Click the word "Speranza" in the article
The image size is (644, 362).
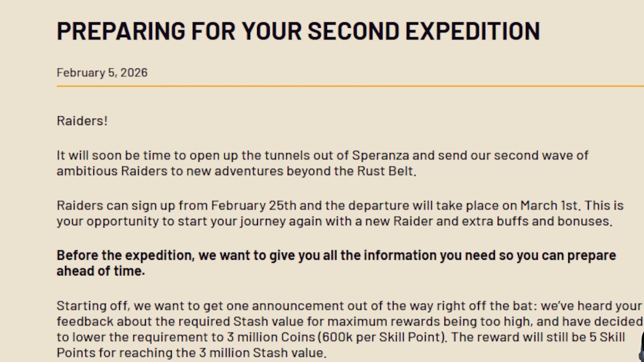(380, 155)
